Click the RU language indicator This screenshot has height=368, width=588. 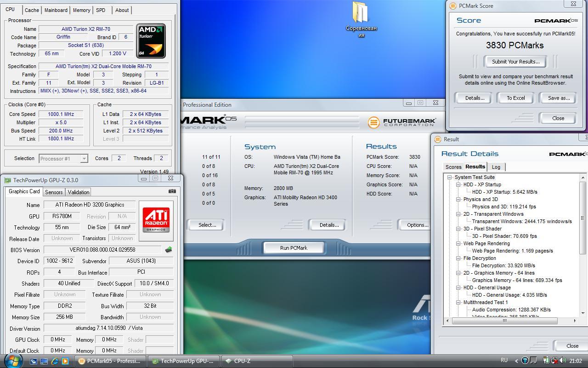(x=504, y=360)
